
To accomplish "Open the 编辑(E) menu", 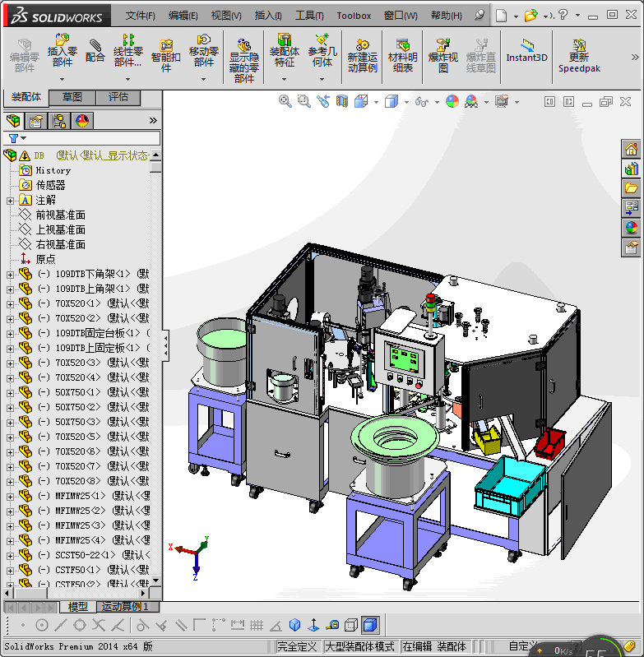I will tap(183, 16).
